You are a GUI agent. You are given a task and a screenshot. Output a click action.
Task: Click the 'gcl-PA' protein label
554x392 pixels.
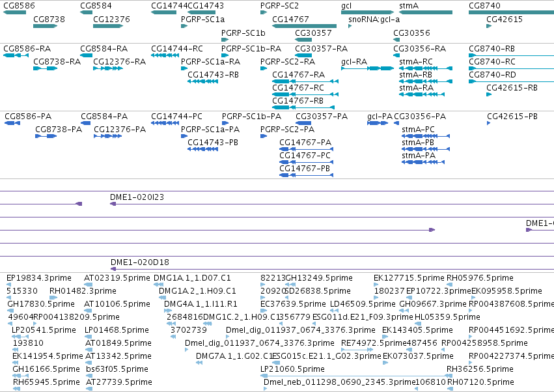(x=380, y=117)
